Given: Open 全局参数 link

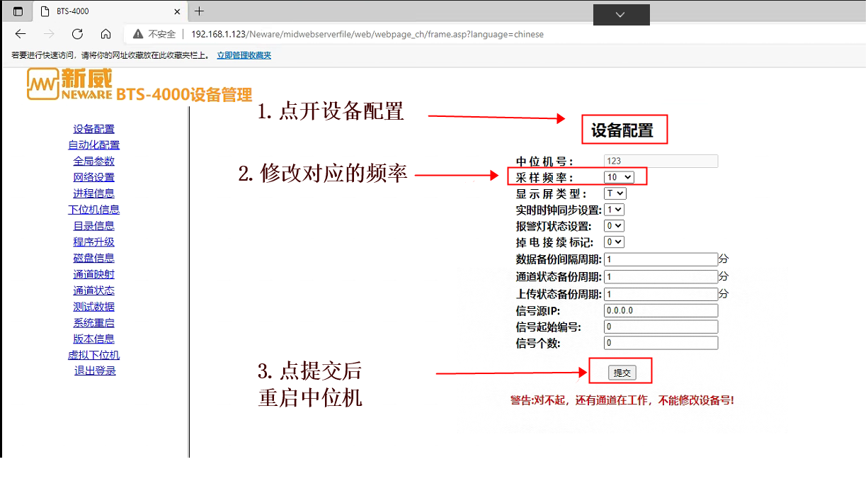Looking at the screenshot, I should coord(94,162).
